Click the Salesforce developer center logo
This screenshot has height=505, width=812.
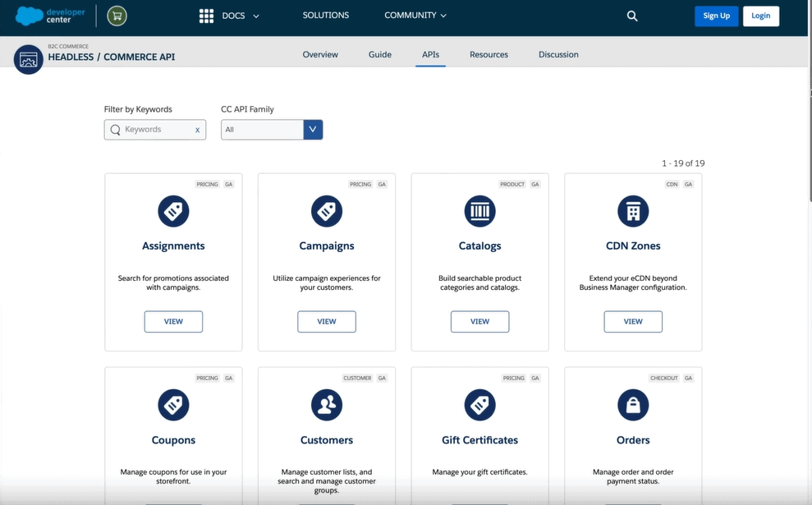[x=50, y=16]
